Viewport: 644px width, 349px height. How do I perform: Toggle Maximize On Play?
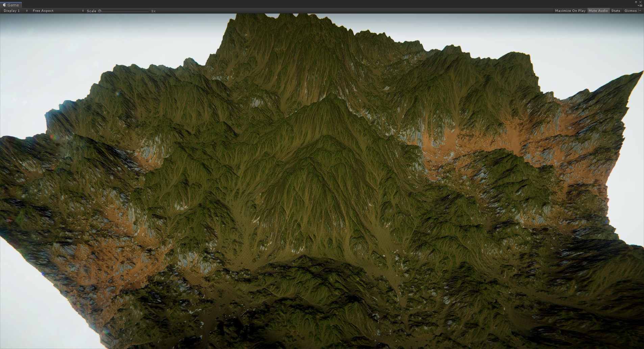tap(570, 11)
